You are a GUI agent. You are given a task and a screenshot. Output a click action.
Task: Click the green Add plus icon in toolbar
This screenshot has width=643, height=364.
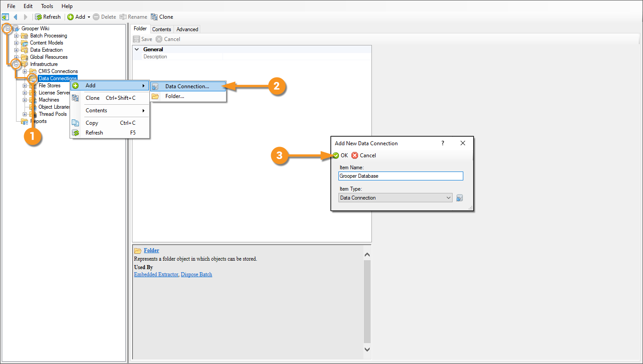pos(70,17)
